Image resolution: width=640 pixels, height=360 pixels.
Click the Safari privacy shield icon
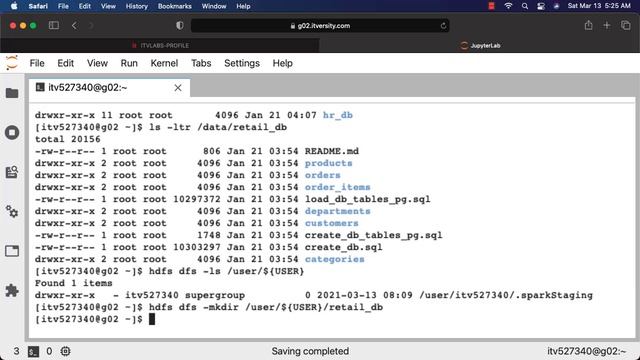pyautogui.click(x=180, y=25)
